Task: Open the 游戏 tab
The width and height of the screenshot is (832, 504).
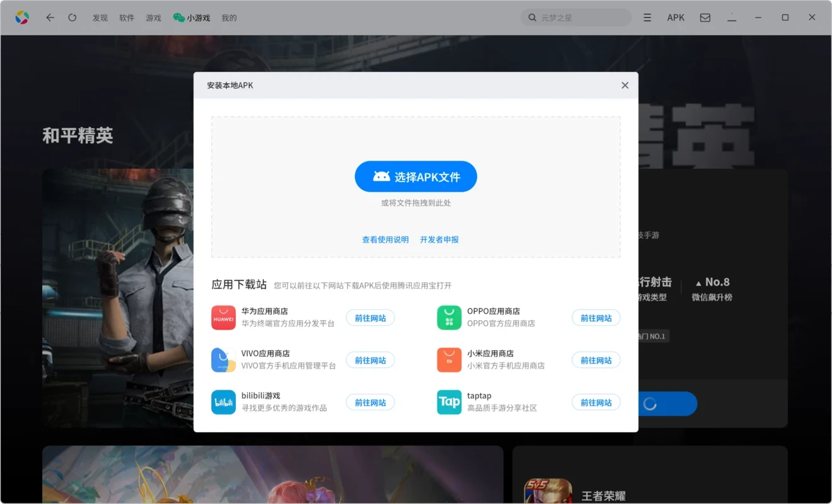Action: coord(153,18)
